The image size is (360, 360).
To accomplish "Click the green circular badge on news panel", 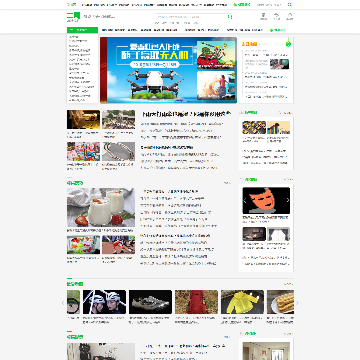I will [x=288, y=44].
